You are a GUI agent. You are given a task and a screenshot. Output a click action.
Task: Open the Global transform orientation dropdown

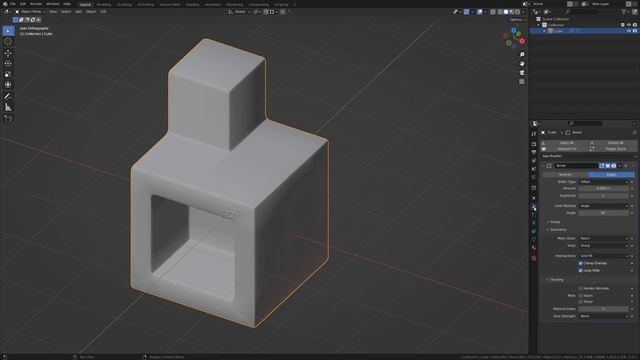[x=239, y=12]
